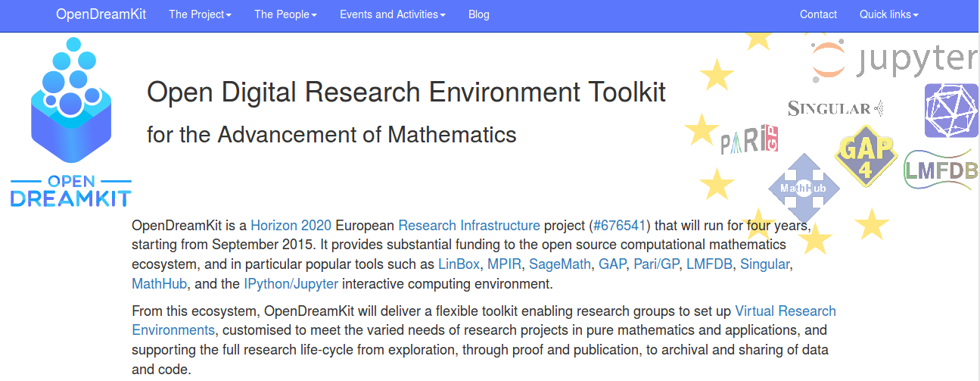Go to OpenDreamKit home in navbar

(x=101, y=14)
